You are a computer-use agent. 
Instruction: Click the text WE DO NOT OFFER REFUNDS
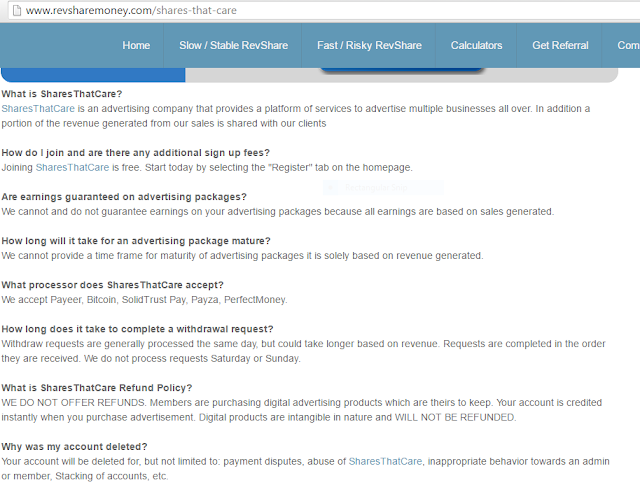(x=73, y=403)
